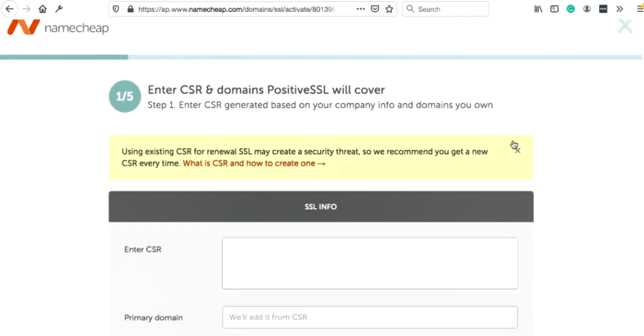Viewport: 644px width, 336px height.
Task: Bookmark this page with the star icon
Action: pyautogui.click(x=389, y=9)
